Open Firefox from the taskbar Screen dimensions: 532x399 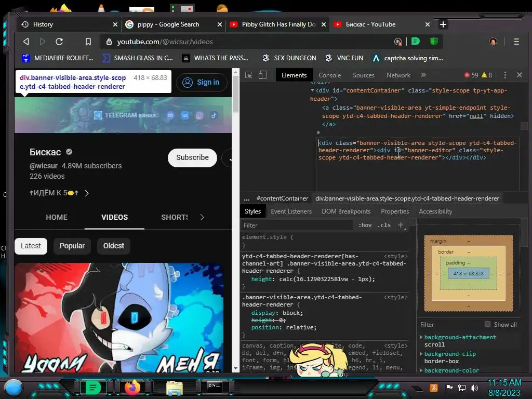(x=132, y=387)
